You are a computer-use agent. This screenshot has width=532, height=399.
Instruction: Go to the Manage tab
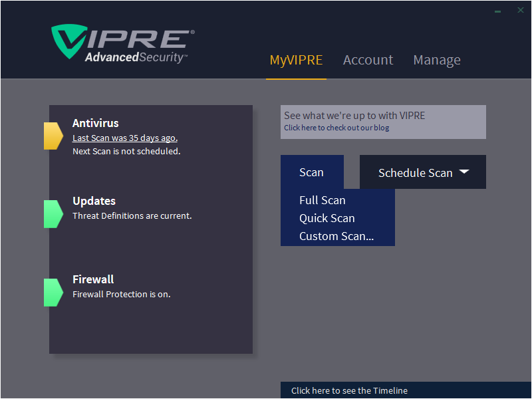pyautogui.click(x=437, y=60)
